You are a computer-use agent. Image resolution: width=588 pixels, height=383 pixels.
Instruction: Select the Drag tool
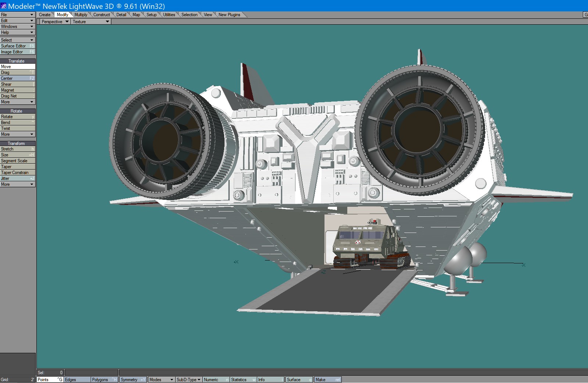[18, 72]
